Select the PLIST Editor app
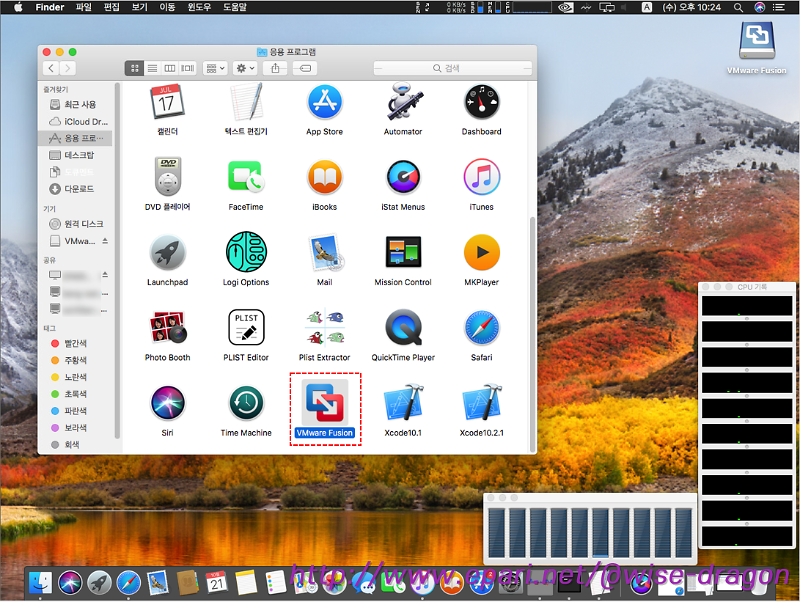 point(246,328)
